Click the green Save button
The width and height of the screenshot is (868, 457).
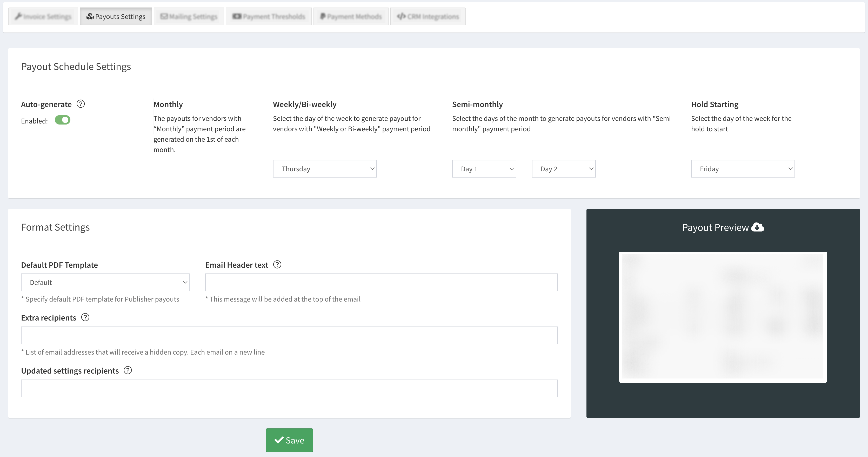coord(289,440)
